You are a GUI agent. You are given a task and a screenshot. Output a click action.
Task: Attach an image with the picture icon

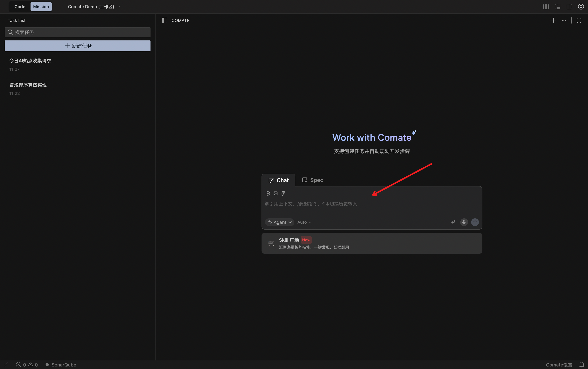coord(276,193)
